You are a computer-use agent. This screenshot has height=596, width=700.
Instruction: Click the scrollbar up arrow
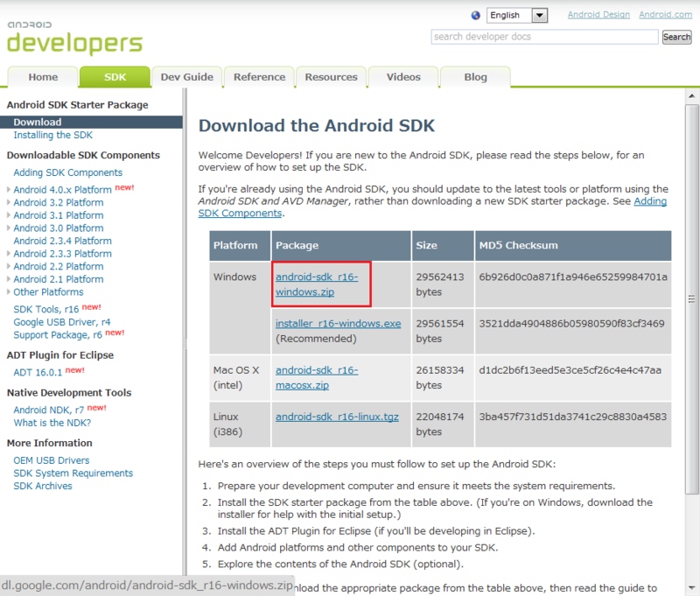click(691, 96)
